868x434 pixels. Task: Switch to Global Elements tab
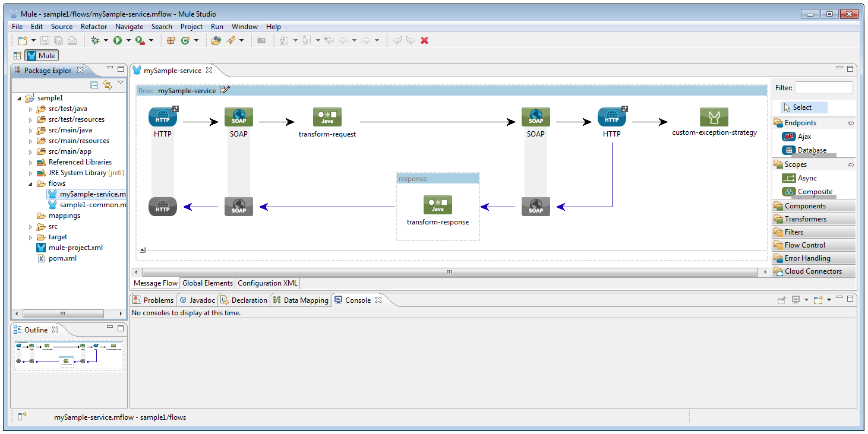pyautogui.click(x=207, y=283)
